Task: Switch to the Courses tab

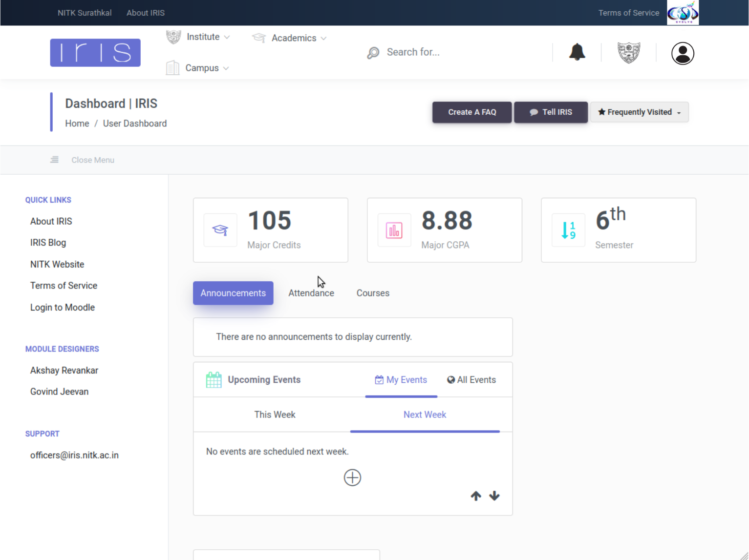Action: click(x=373, y=293)
